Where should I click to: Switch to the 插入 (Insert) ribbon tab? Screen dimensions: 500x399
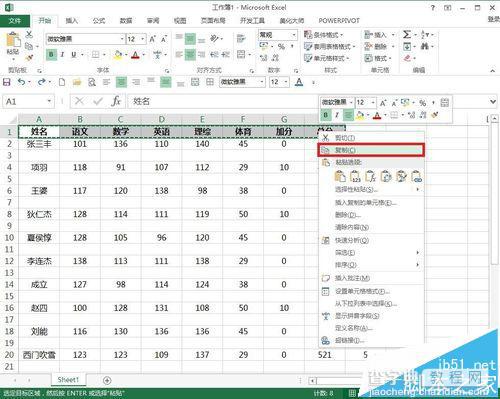tap(71, 21)
